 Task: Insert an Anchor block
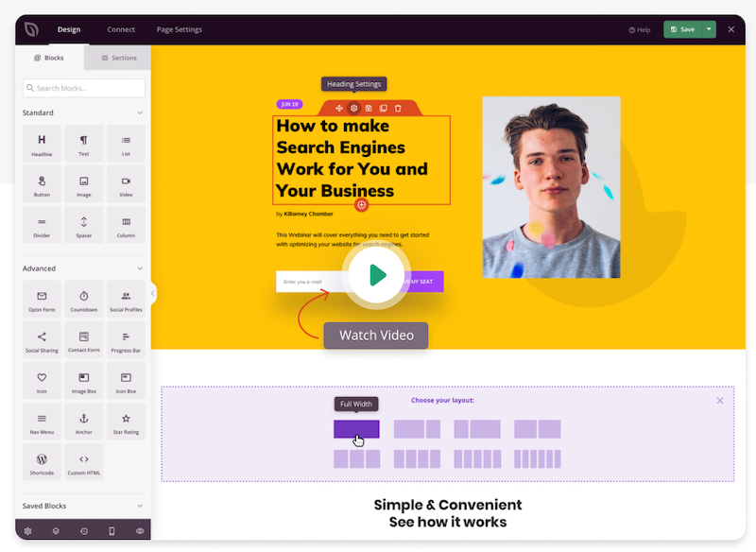(84, 422)
